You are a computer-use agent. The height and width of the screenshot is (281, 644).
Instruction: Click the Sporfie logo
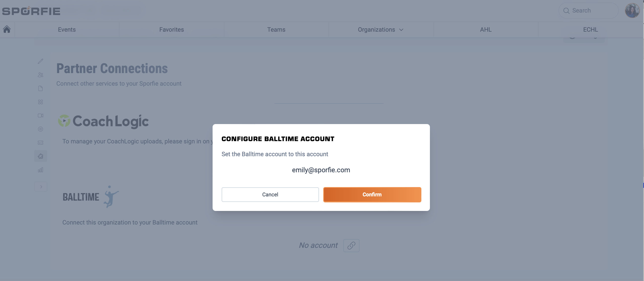tap(31, 11)
